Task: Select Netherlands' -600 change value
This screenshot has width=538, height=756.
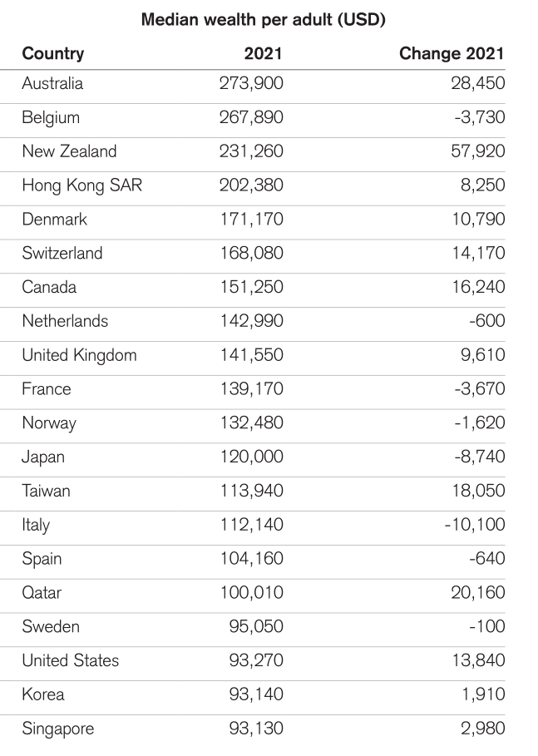Action: click(x=487, y=321)
